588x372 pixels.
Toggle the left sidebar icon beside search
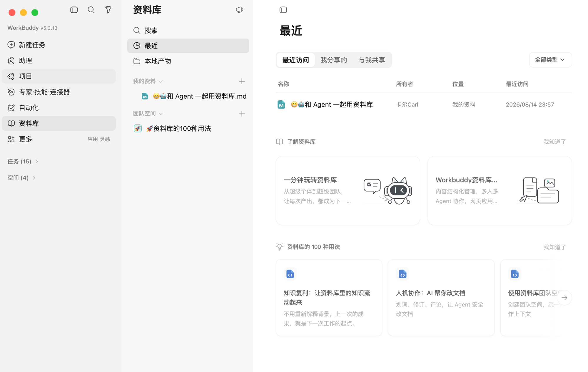[74, 10]
